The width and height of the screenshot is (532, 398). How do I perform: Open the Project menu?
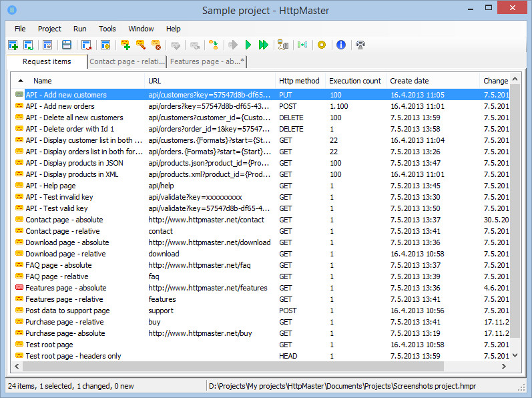[49, 29]
